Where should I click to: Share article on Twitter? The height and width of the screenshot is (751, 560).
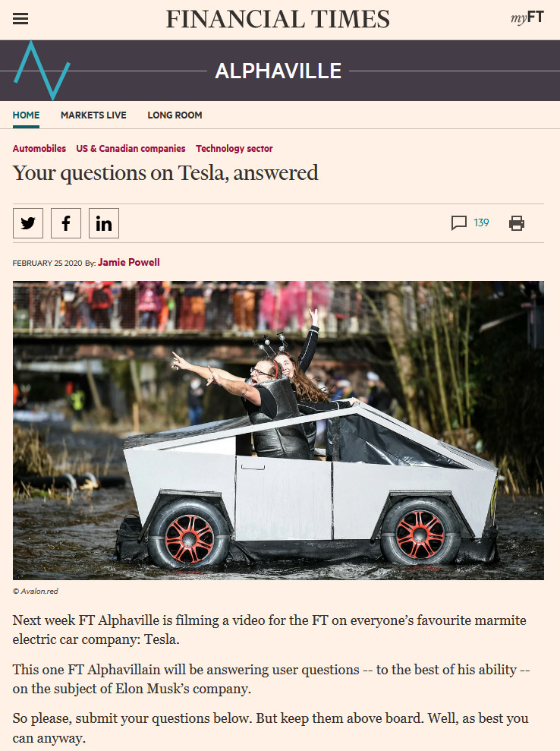pyautogui.click(x=28, y=223)
